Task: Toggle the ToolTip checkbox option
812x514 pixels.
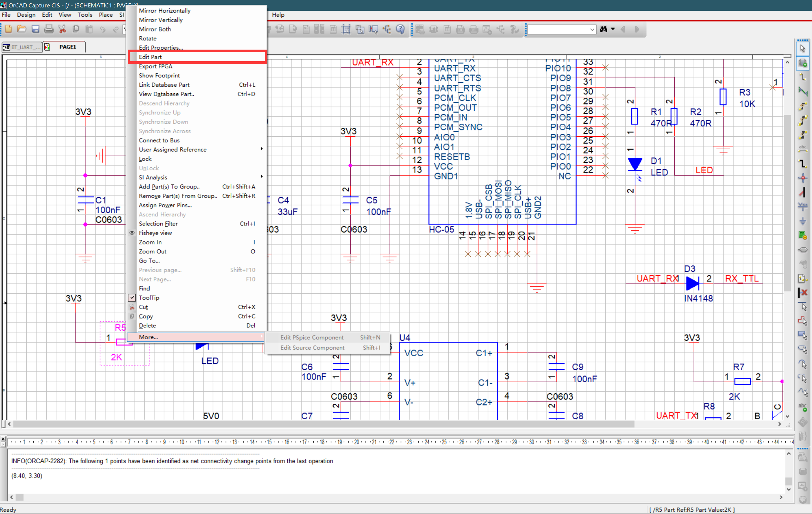Action: click(132, 297)
